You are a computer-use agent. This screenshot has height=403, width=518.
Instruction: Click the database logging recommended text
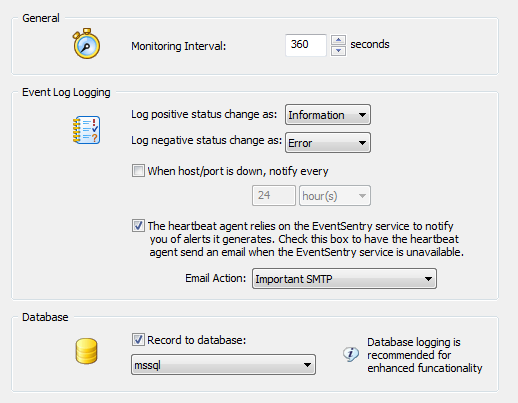(x=425, y=355)
